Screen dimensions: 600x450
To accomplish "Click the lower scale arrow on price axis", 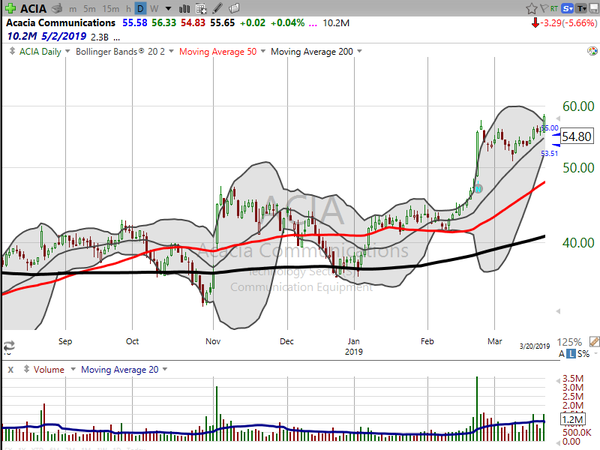I will [x=558, y=311].
